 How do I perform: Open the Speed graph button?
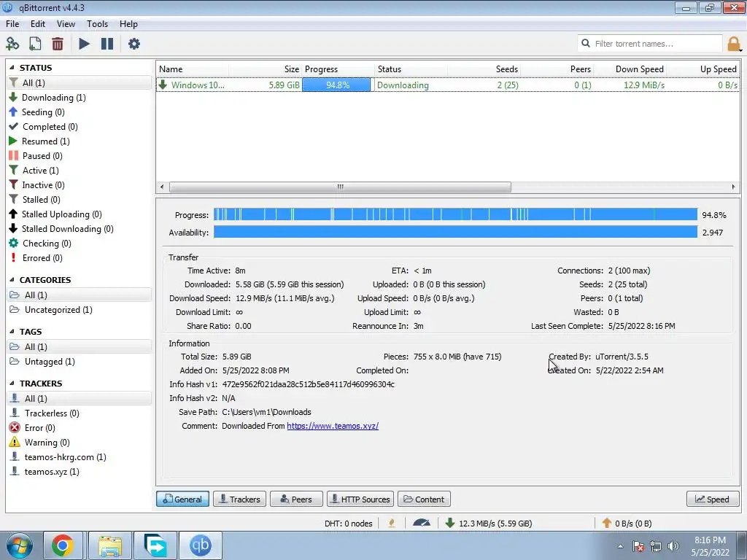[x=713, y=499]
